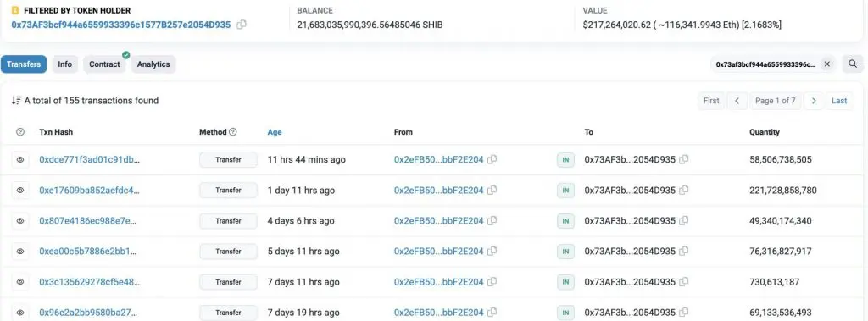Image resolution: width=868 pixels, height=321 pixels.
Task: Open search icon next to address filter
Action: point(853,64)
